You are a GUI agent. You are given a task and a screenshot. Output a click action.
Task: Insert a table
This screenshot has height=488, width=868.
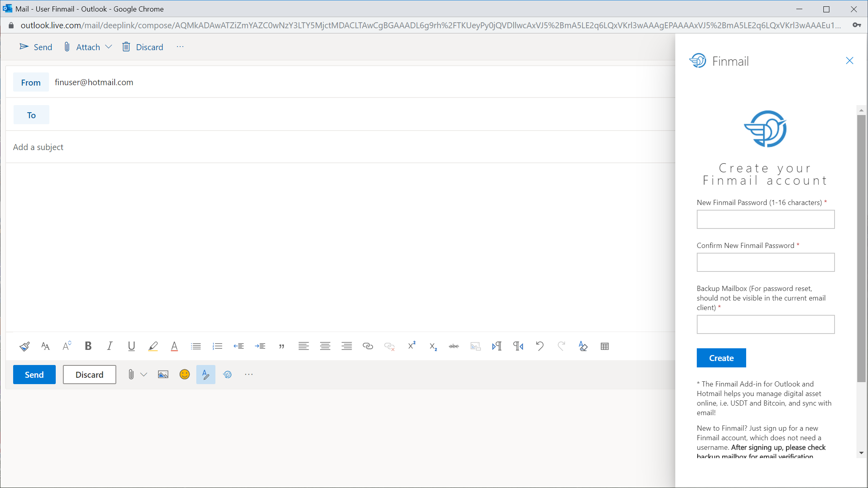pos(605,346)
